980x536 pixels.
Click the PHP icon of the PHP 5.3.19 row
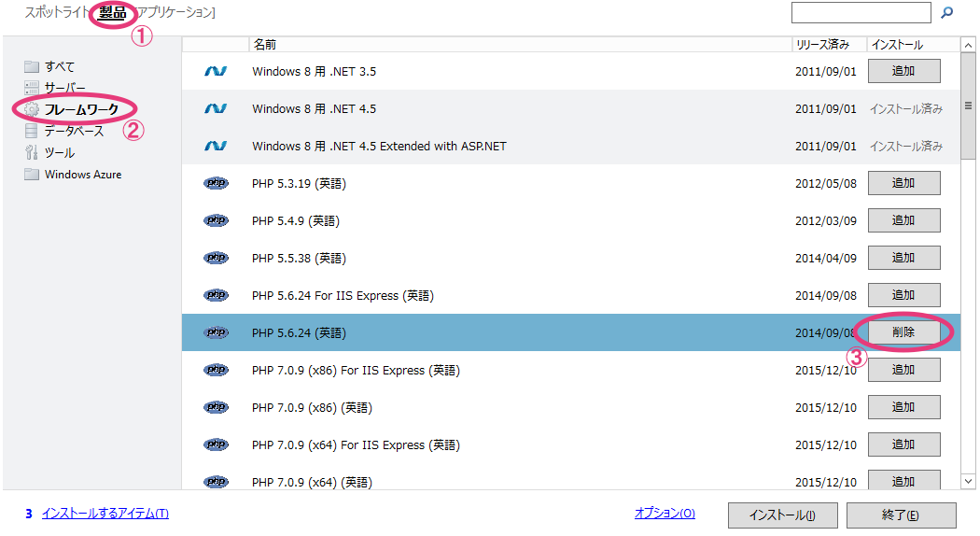click(217, 183)
